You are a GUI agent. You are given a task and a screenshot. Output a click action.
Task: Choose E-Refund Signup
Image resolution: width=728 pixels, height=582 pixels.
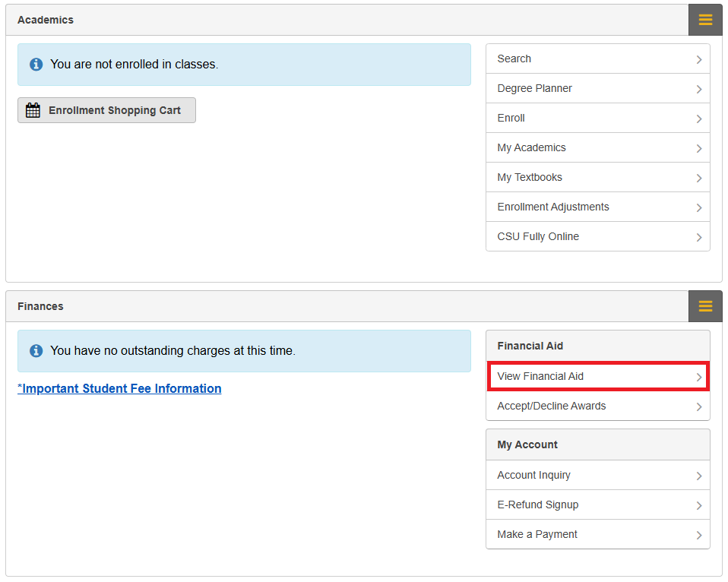[538, 505]
